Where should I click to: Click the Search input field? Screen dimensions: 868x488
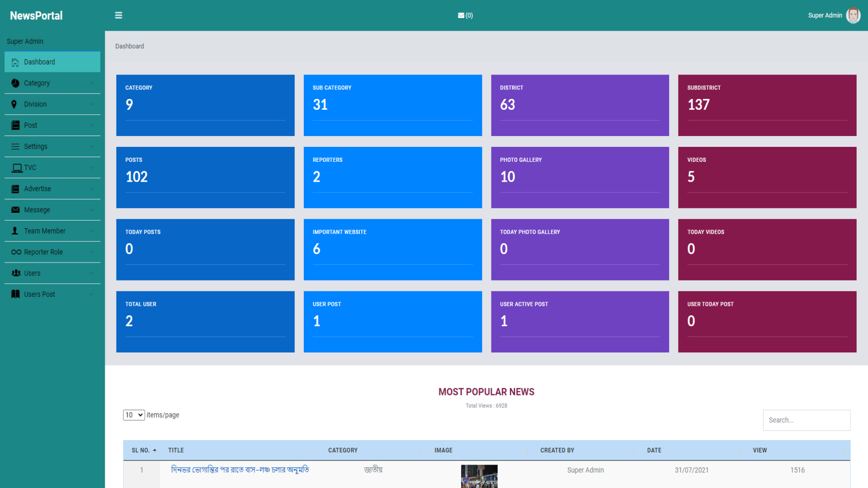pyautogui.click(x=806, y=420)
